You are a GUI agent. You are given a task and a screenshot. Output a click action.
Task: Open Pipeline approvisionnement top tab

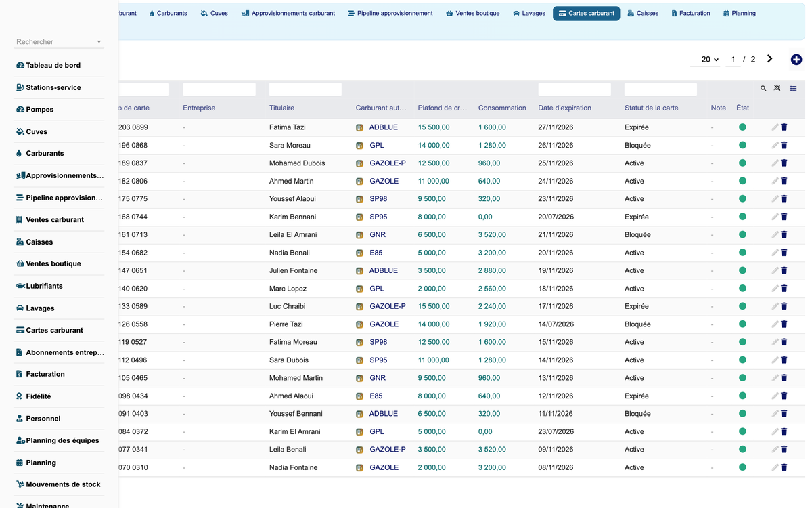pyautogui.click(x=390, y=14)
